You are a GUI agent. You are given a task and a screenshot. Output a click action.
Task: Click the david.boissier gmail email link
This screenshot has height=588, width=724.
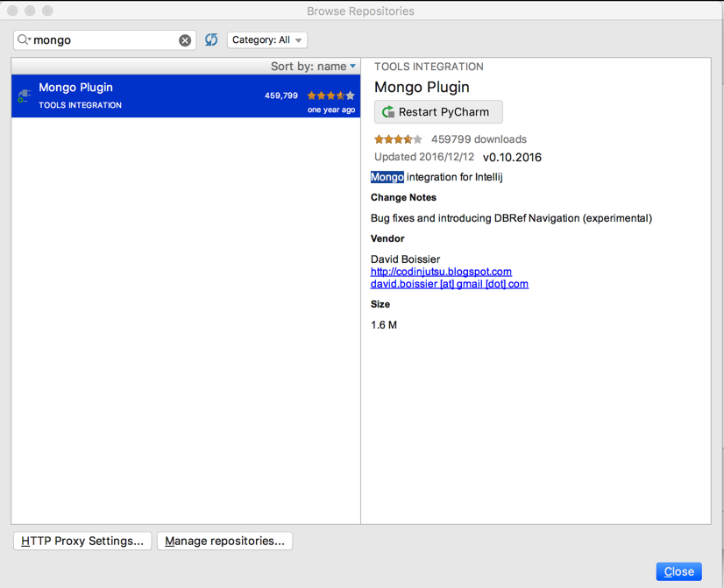pyautogui.click(x=450, y=284)
